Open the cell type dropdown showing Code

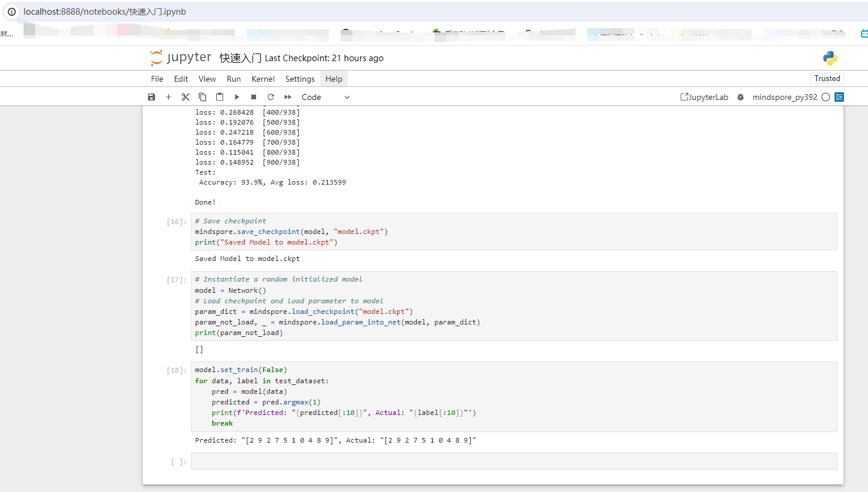pyautogui.click(x=324, y=96)
